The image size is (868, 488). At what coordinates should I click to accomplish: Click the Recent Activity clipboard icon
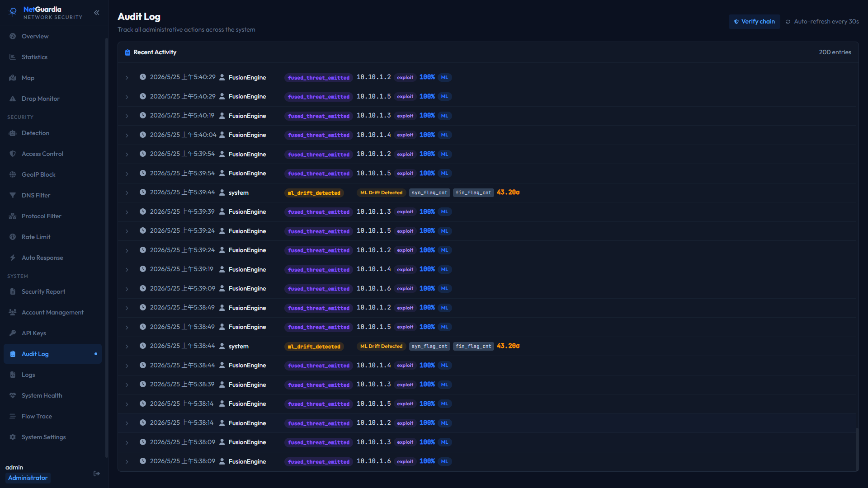tap(127, 52)
